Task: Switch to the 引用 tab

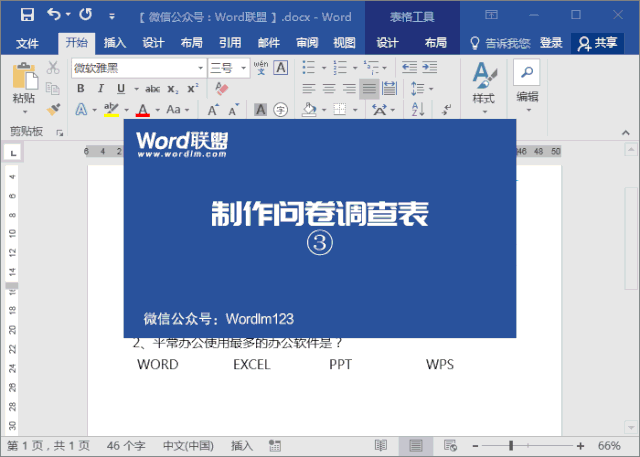Action: [230, 43]
